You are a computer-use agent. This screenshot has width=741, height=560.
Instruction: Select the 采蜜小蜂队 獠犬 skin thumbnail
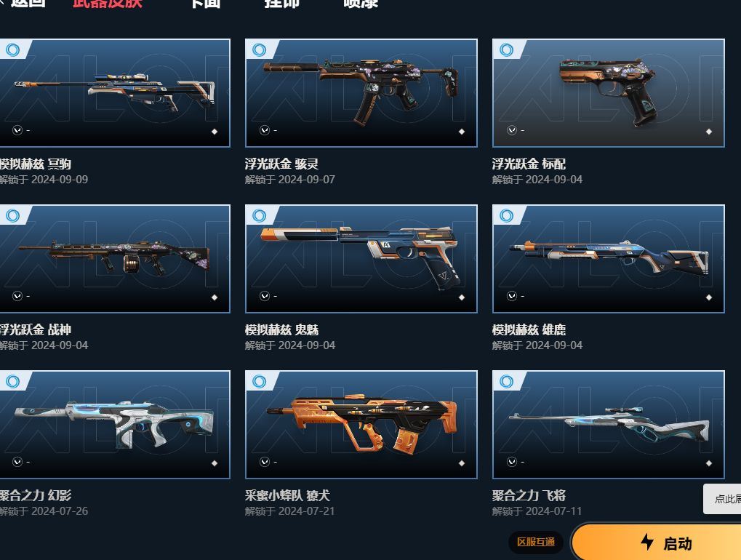(361, 425)
